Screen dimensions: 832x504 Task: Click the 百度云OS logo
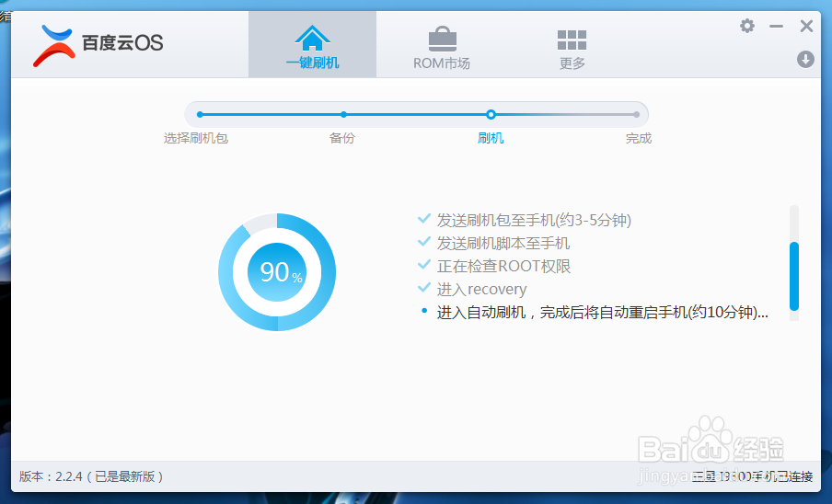click(98, 45)
